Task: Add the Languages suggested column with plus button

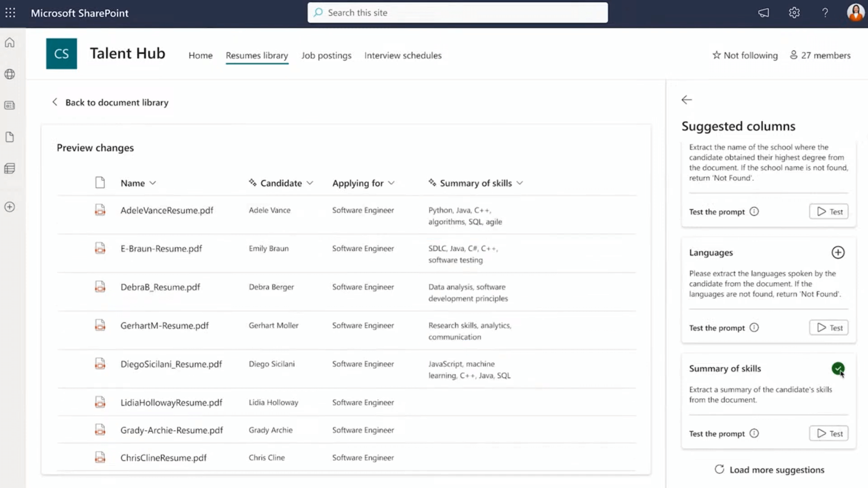Action: click(838, 252)
